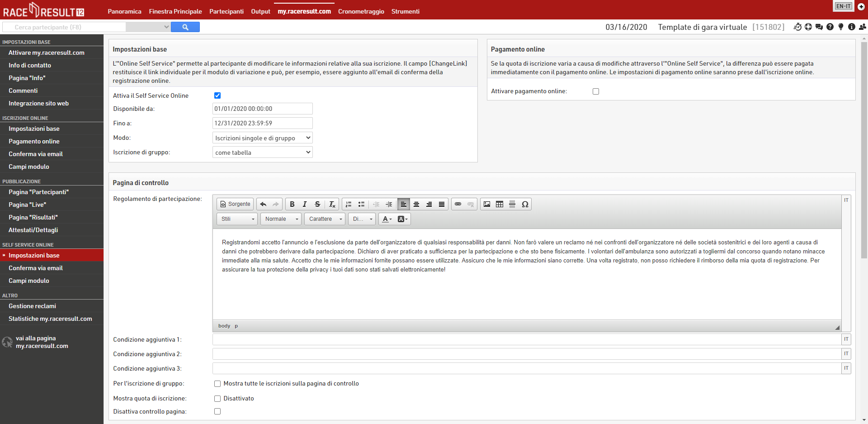This screenshot has width=868, height=424.
Task: Switch to the Partecipanti tab
Action: tap(226, 11)
